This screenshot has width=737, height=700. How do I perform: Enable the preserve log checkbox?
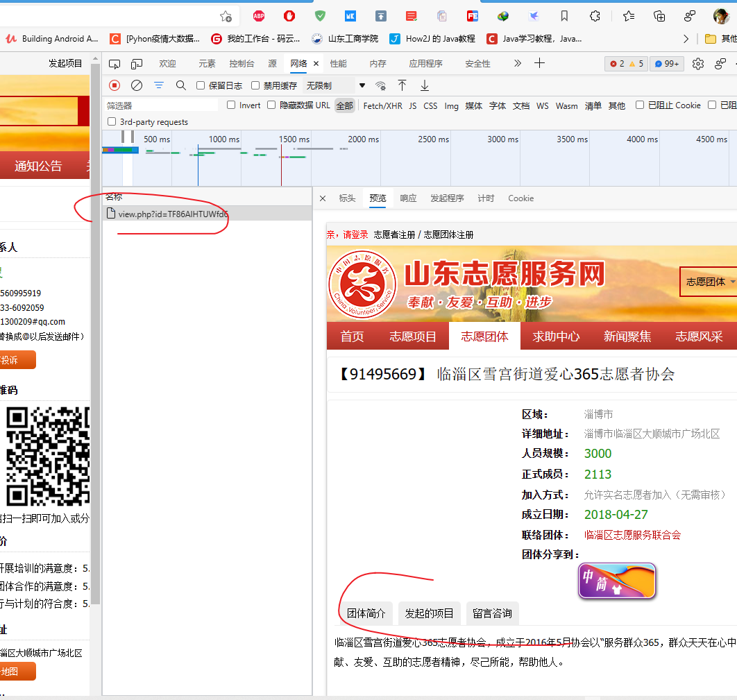click(201, 85)
